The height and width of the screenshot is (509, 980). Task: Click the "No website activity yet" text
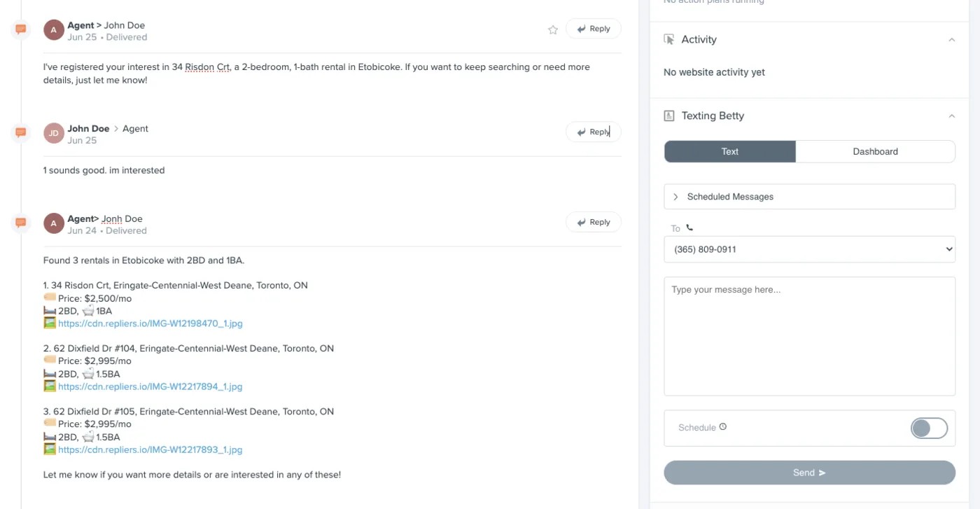714,72
